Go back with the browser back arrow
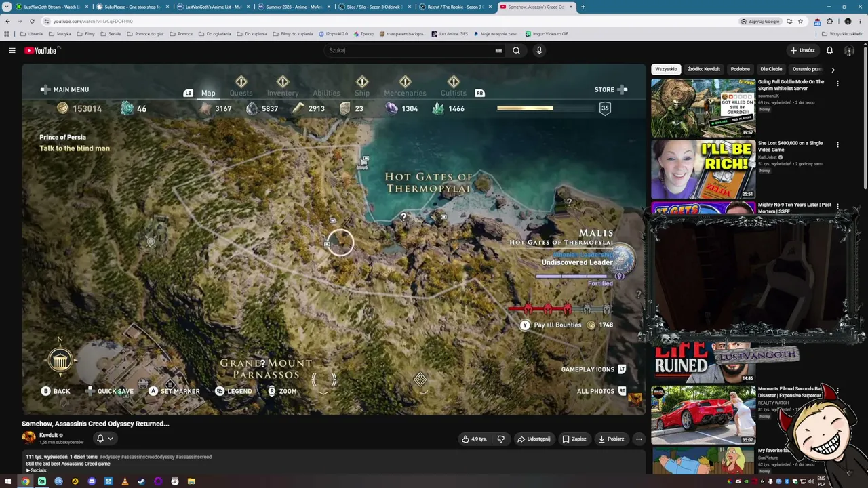 7,21
